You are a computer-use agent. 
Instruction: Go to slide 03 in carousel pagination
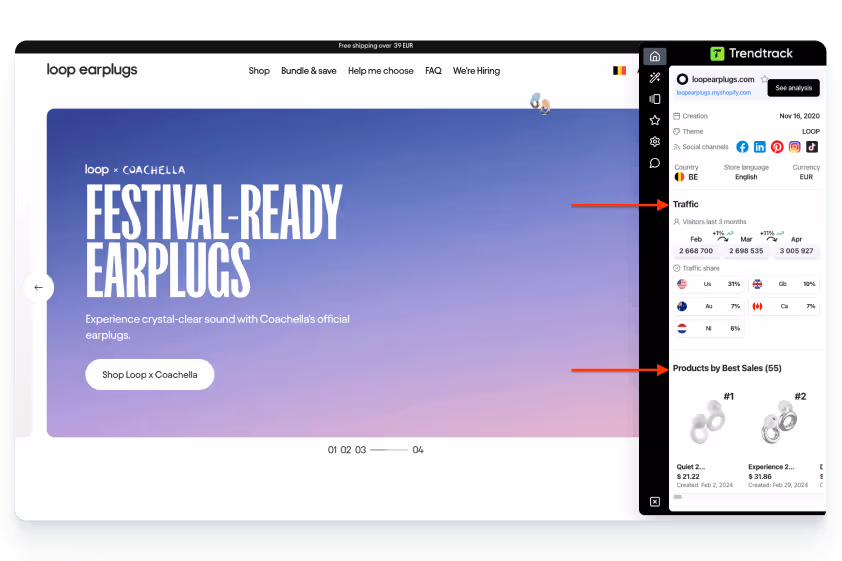click(x=360, y=450)
